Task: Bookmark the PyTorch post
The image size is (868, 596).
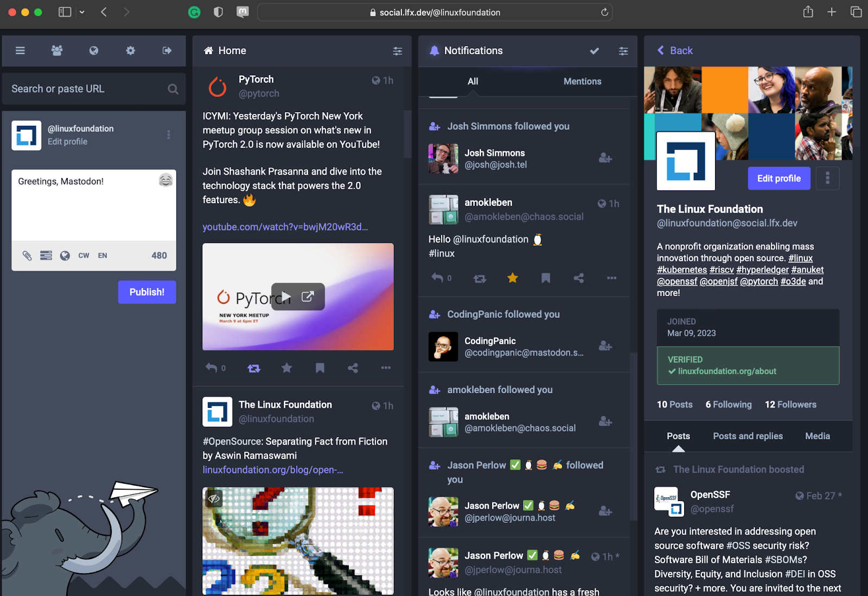Action: click(320, 368)
